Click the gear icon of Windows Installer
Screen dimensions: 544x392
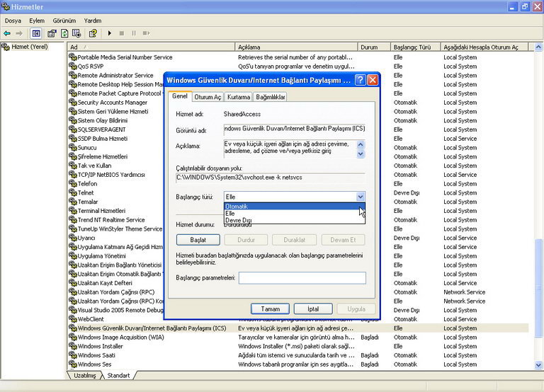(x=73, y=346)
